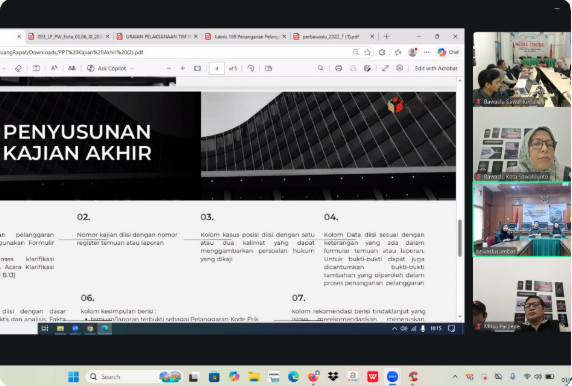
Task: Rotate the PDF page
Action: click(251, 68)
